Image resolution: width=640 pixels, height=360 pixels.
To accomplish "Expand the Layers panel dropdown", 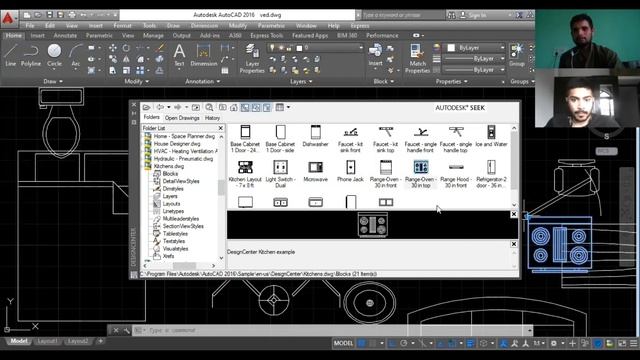I will pyautogui.click(x=301, y=82).
